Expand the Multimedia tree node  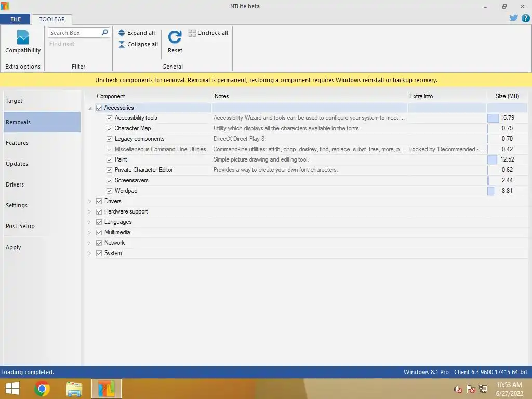click(x=89, y=232)
